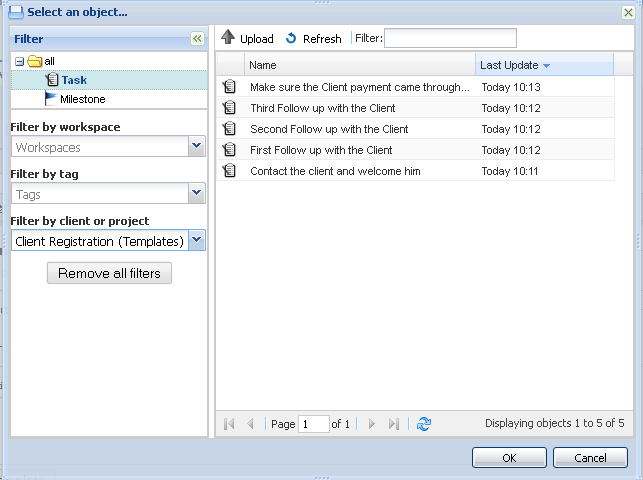Go to last page button
Viewport: 643px width, 480px height.
[x=393, y=423]
